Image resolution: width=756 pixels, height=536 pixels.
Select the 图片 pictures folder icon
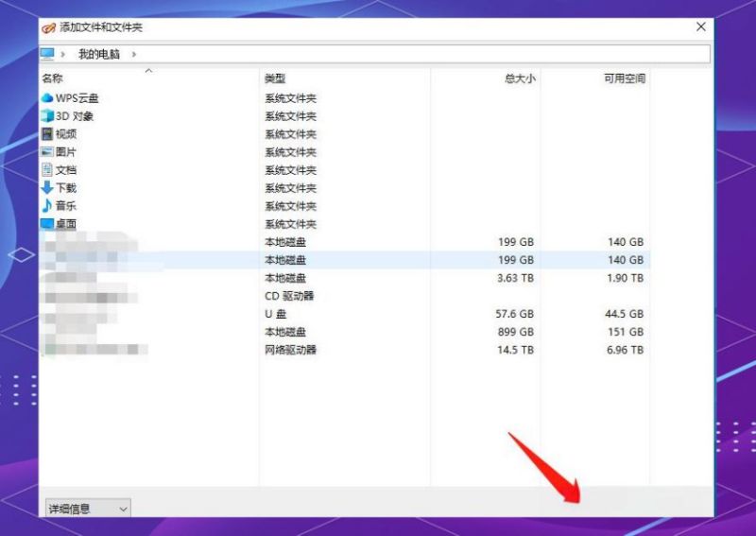point(47,152)
